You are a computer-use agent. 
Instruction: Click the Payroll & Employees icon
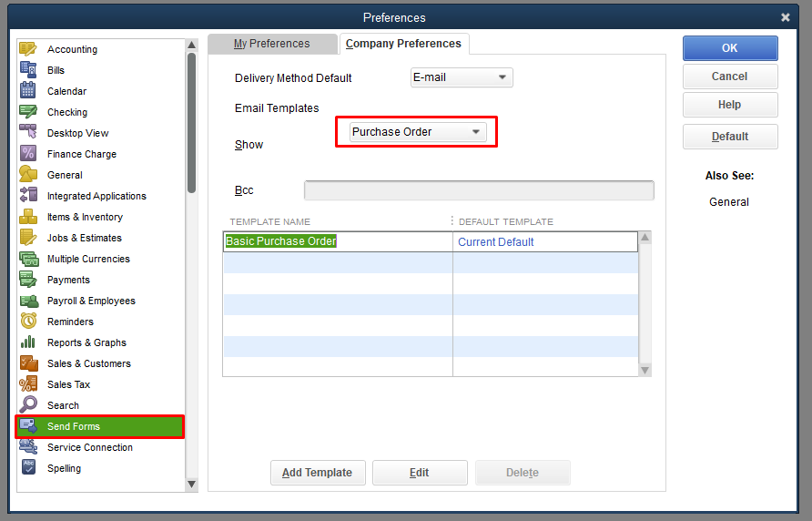tap(28, 301)
